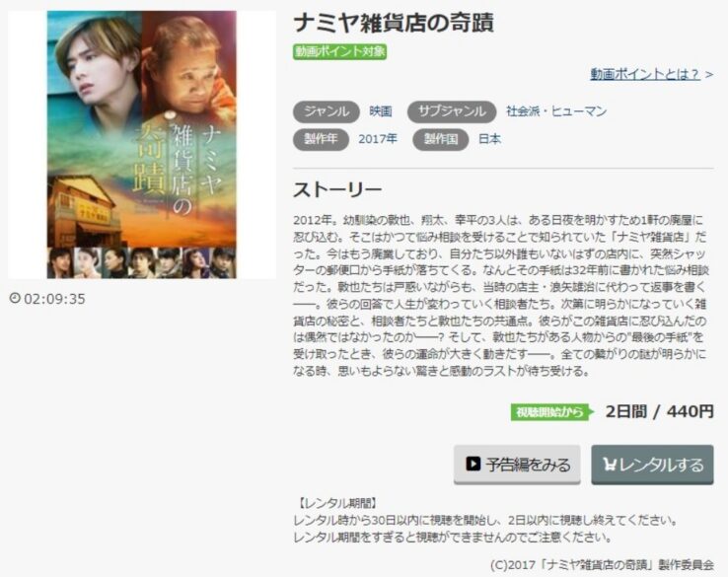
Task: Click the cast faces strip below the poster
Action: pos(142,262)
